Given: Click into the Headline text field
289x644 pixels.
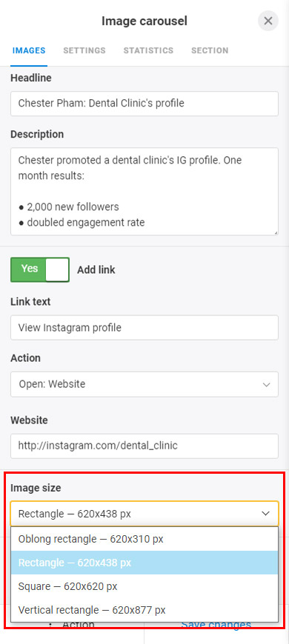Looking at the screenshot, I should click(x=144, y=104).
